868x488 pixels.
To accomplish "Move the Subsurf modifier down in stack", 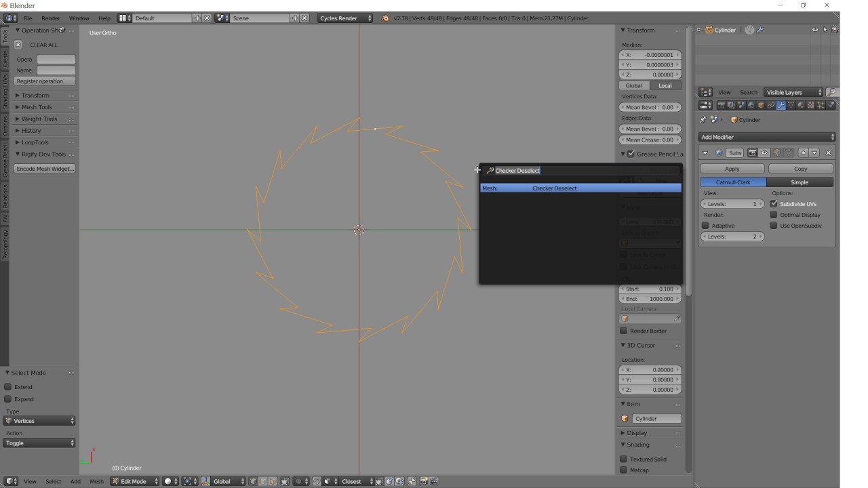I will coord(814,153).
